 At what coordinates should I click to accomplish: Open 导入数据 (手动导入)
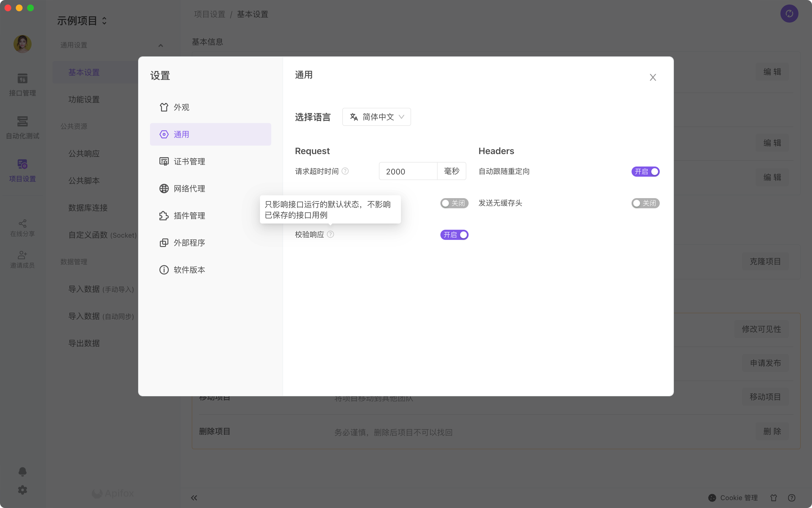(101, 289)
